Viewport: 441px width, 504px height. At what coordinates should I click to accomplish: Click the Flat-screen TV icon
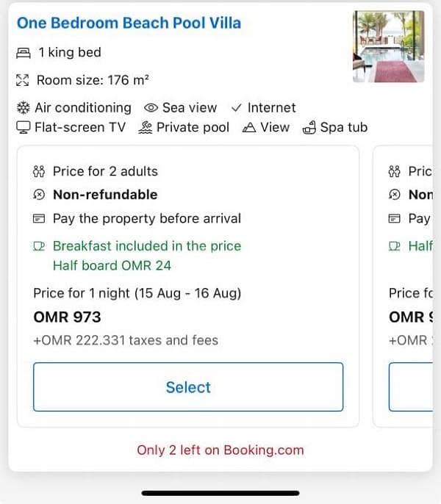24,127
